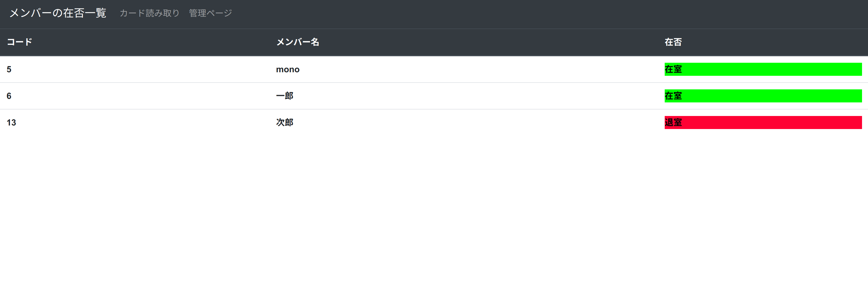Open the 管理ページ link
The width and height of the screenshot is (868, 295).
point(210,13)
